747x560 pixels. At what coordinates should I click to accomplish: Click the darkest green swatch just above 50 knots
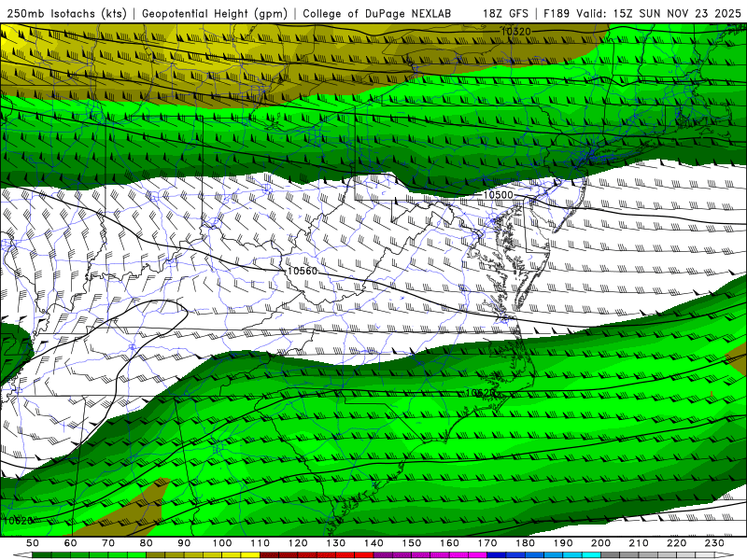pyautogui.click(x=42, y=555)
